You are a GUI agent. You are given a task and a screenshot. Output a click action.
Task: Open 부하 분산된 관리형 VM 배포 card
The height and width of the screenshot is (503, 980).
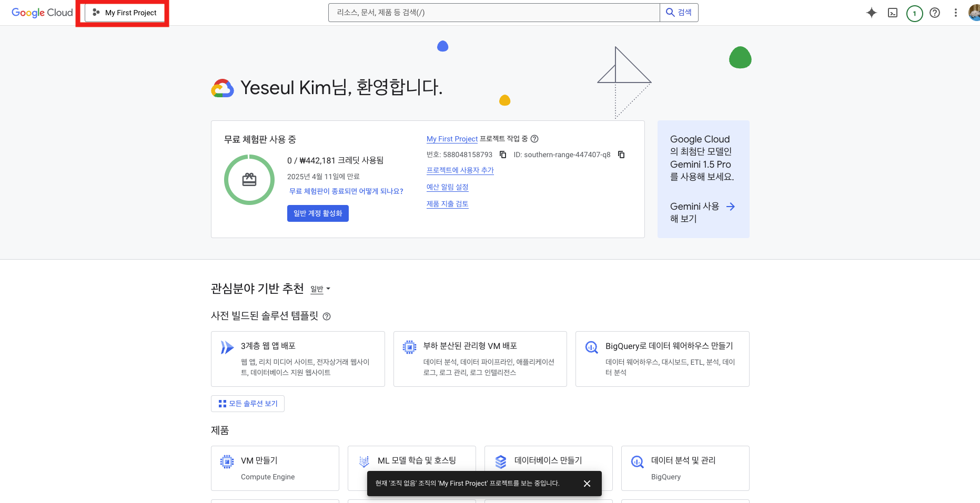click(480, 359)
